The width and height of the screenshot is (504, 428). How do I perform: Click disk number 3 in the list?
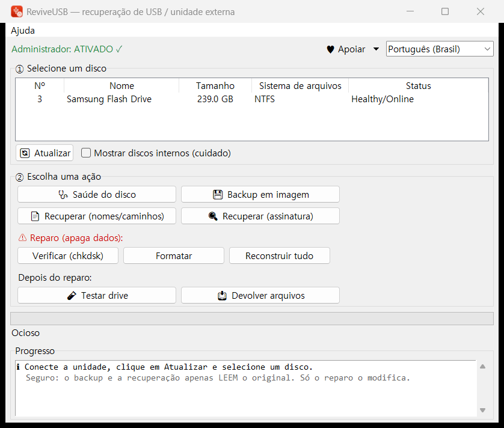(40, 99)
